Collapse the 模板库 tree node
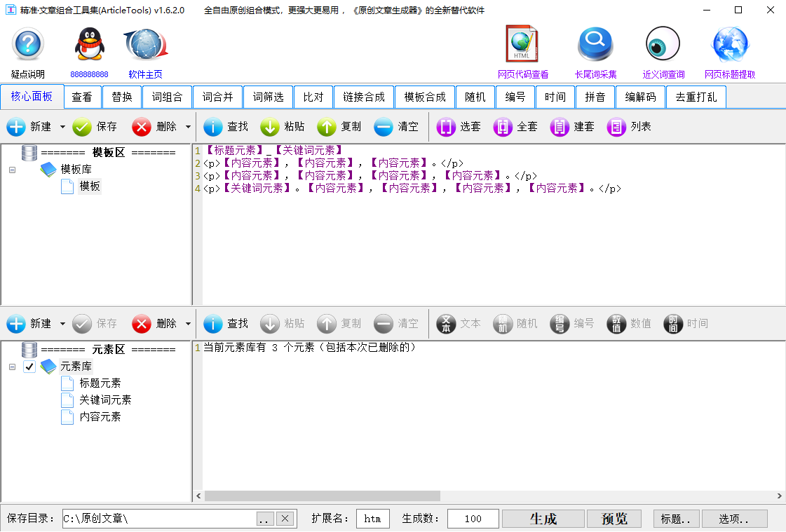 pyautogui.click(x=13, y=170)
